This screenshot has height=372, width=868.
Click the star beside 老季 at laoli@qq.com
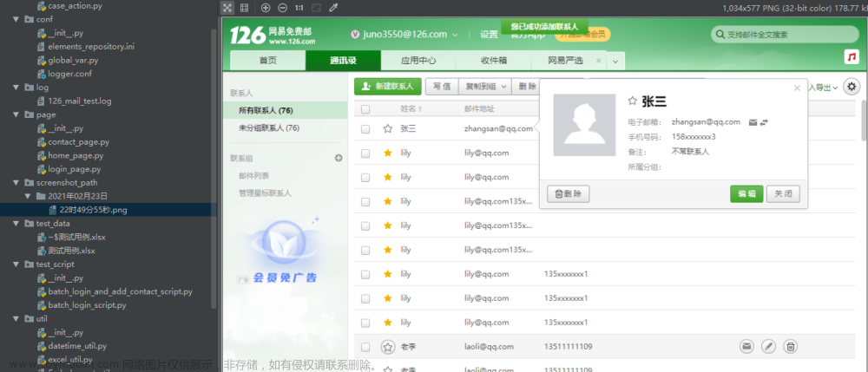(388, 347)
